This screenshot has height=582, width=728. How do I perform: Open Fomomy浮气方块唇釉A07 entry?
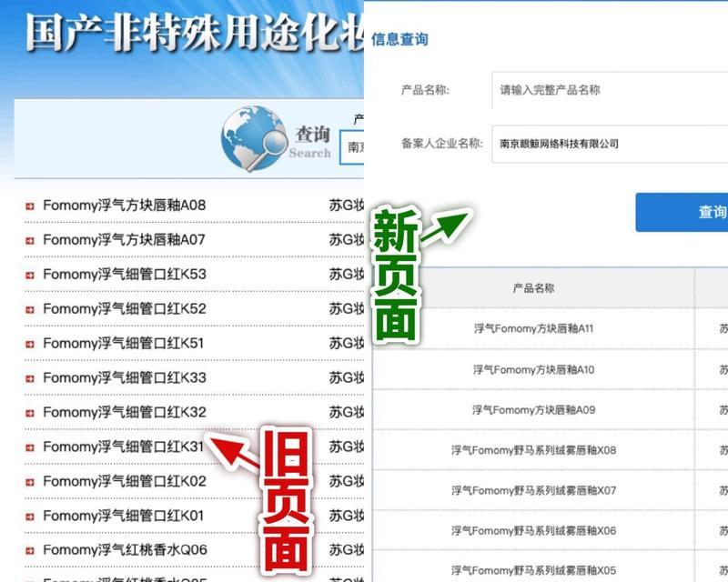[x=124, y=239]
